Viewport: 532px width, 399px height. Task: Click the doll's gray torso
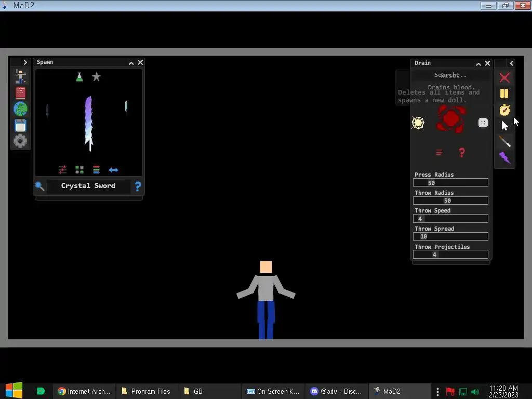pos(266,288)
